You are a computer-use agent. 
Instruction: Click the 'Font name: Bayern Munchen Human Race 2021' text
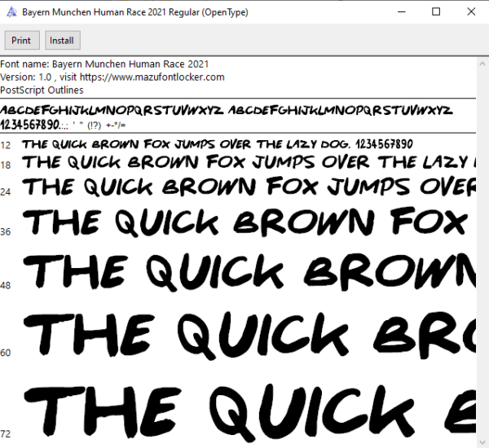(x=104, y=64)
